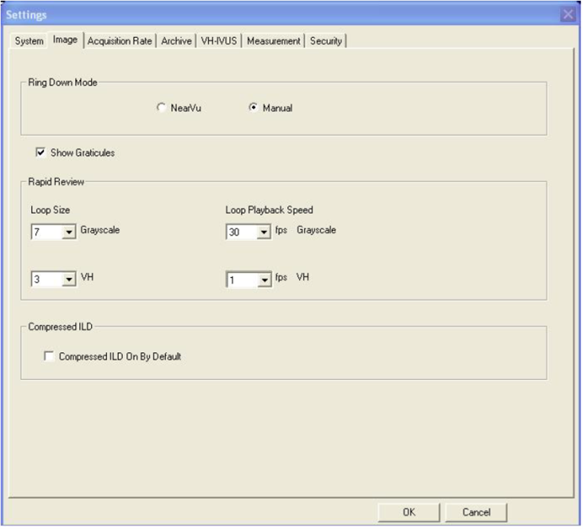
Task: Select the NearVu ring down mode
Action: 161,108
